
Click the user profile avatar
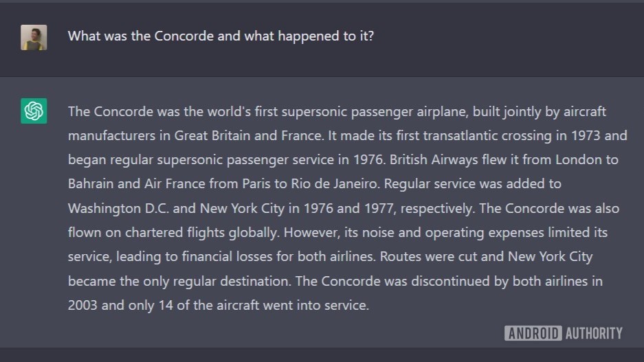[34, 37]
